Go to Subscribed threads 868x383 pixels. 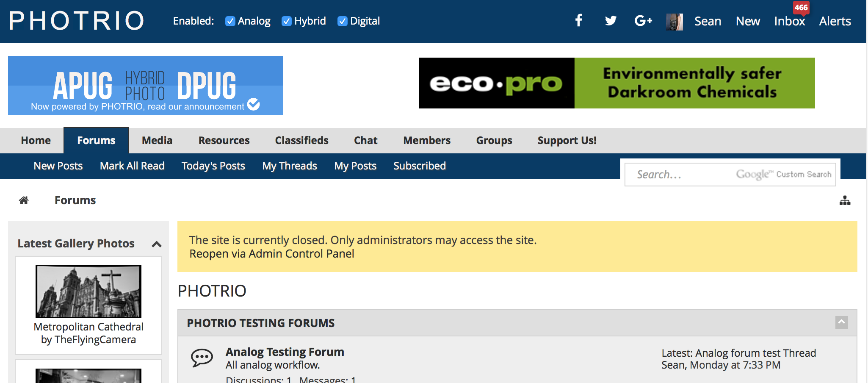pos(420,166)
